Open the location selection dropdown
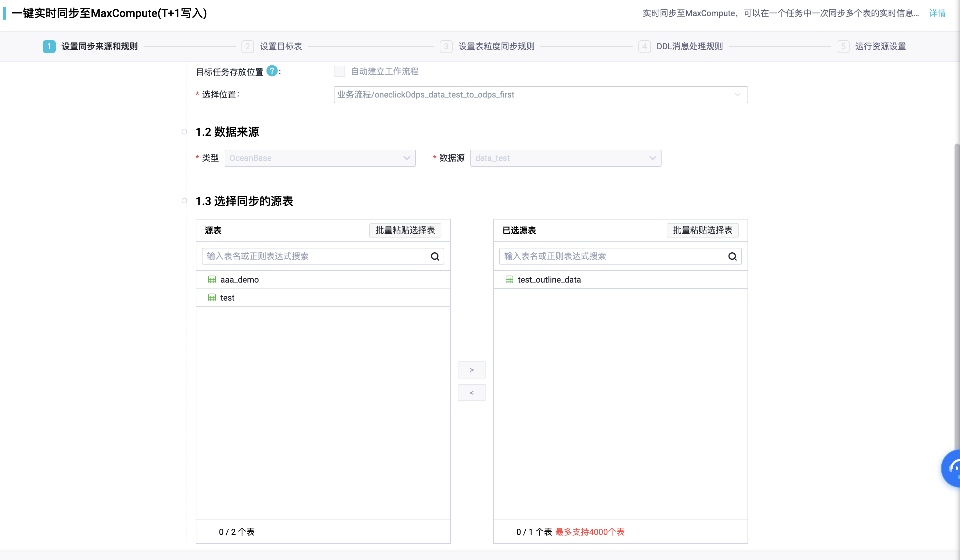 [541, 95]
